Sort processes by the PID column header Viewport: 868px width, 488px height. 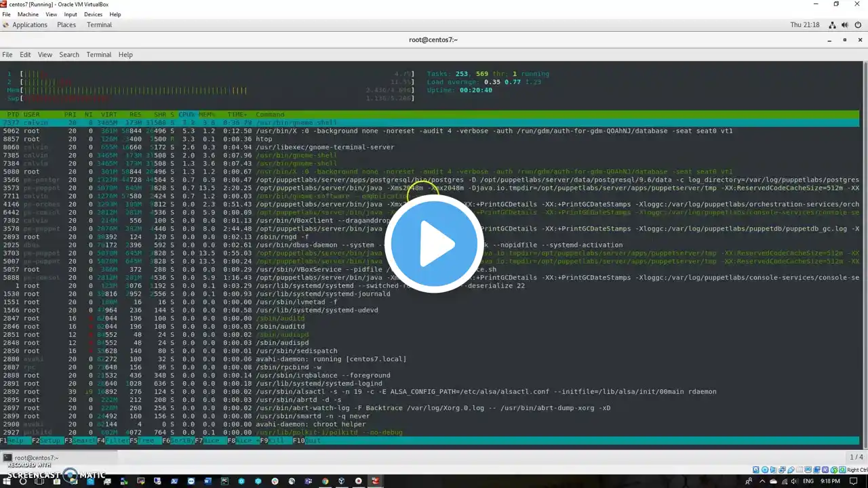tap(14, 115)
